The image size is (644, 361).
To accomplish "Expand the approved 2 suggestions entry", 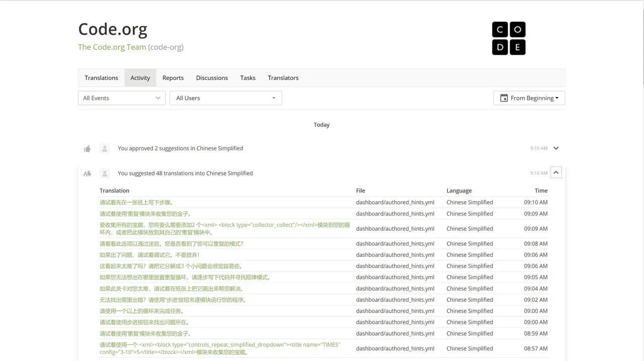I will tap(556, 148).
